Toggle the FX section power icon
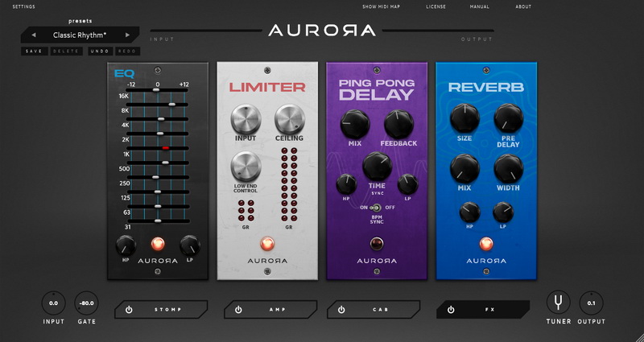 451,310
